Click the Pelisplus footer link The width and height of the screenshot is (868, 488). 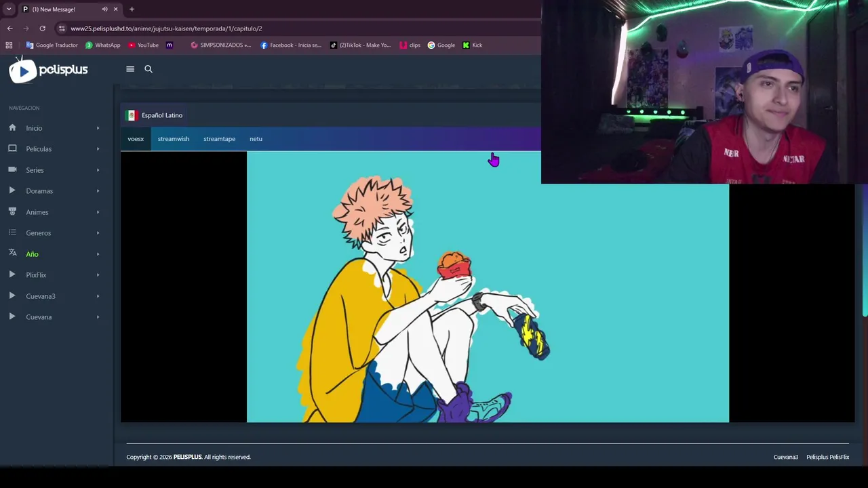point(816,457)
